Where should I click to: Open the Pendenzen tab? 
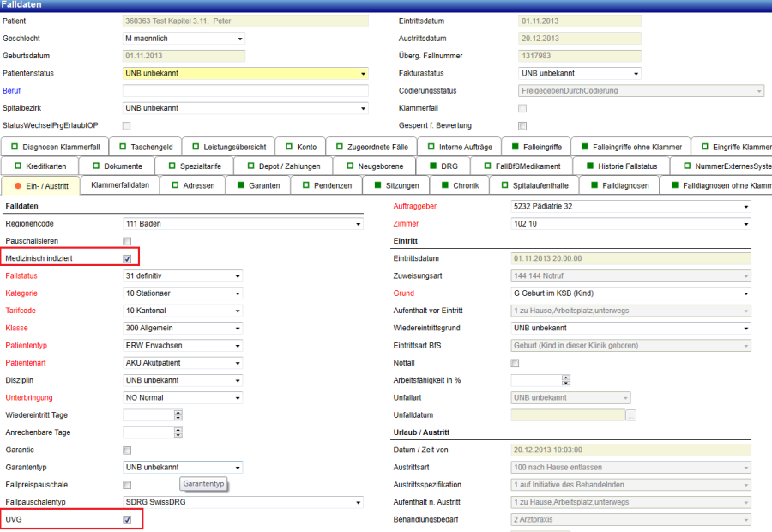tap(327, 185)
